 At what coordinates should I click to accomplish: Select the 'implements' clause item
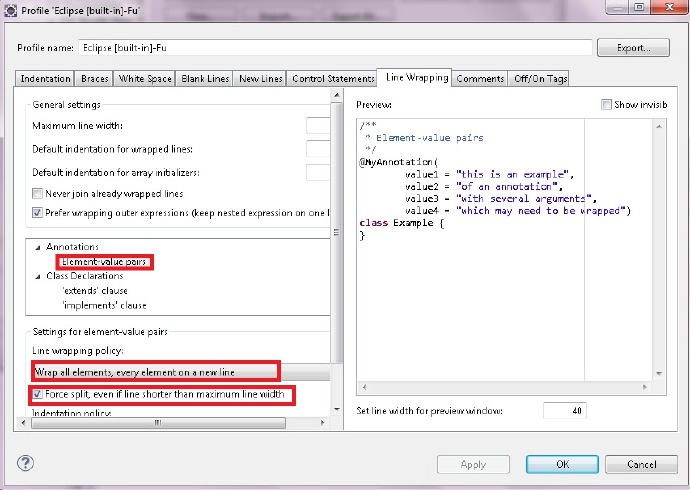click(x=104, y=305)
